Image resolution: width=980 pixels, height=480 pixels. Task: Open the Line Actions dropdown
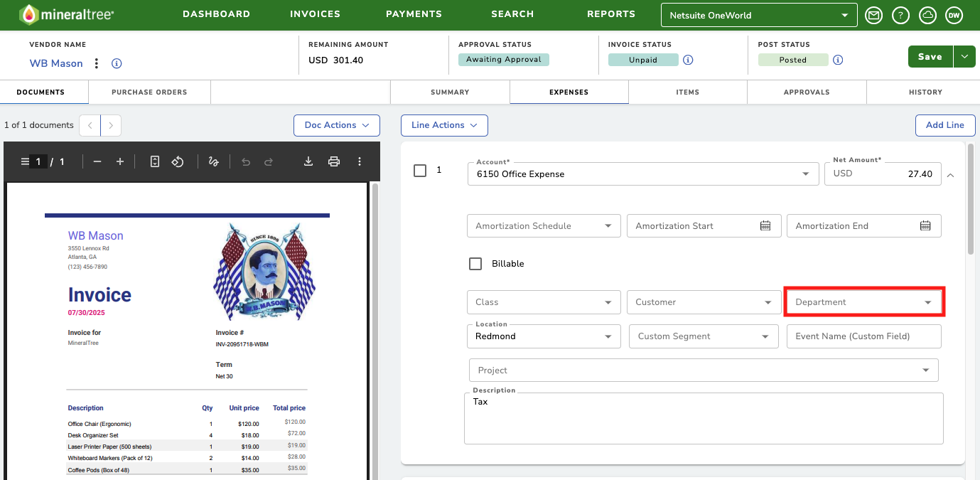click(444, 125)
